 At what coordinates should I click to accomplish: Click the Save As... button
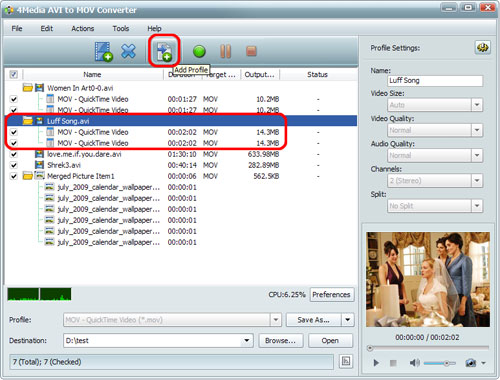313,320
